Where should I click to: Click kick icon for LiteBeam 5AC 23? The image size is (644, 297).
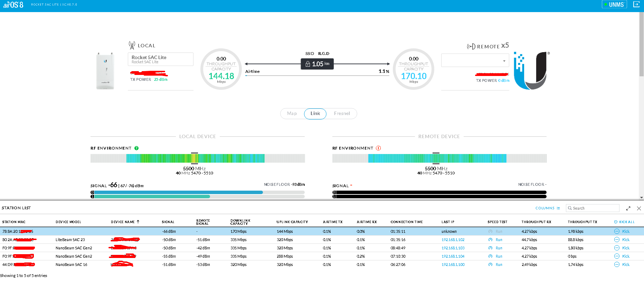click(x=617, y=240)
